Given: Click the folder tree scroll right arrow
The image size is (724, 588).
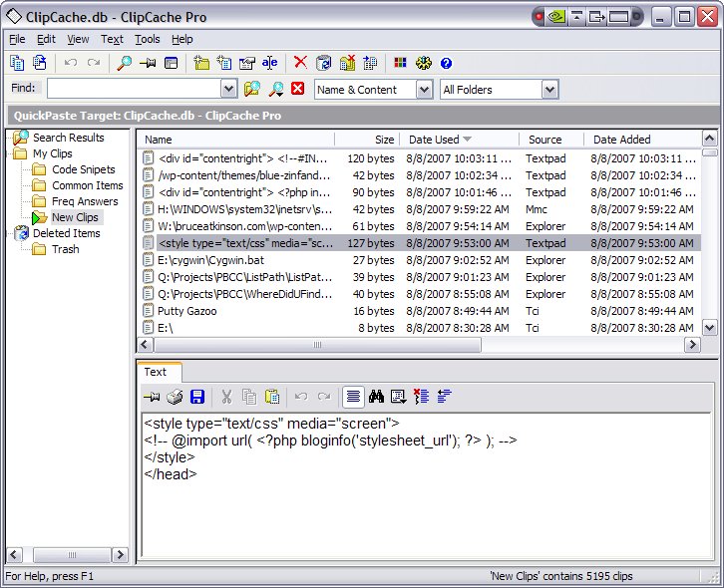Looking at the screenshot, I should [120, 555].
